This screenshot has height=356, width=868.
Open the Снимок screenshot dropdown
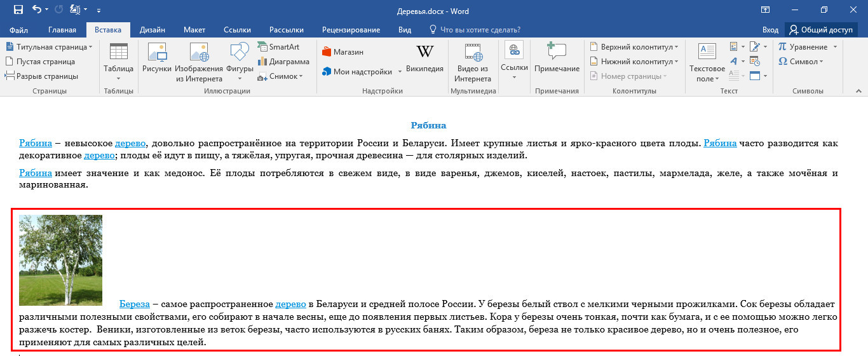point(280,76)
